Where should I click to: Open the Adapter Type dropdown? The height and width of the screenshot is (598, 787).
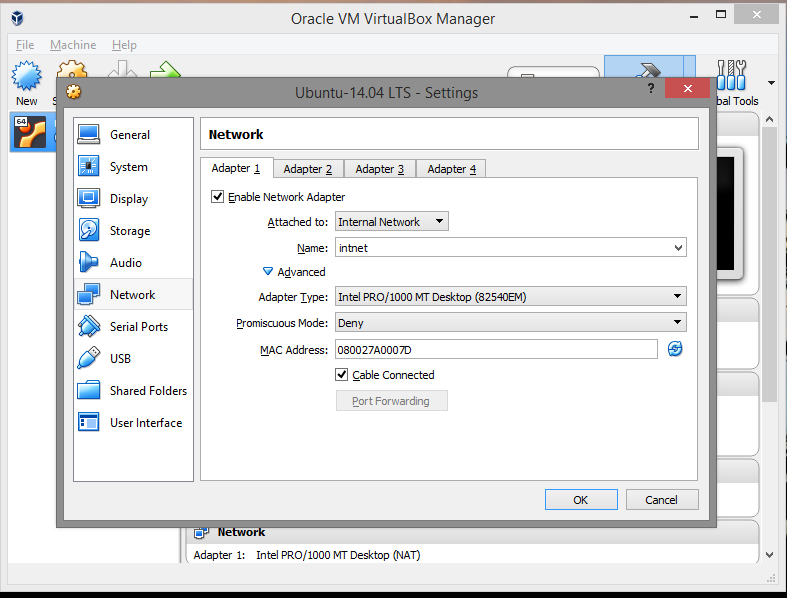tap(510, 296)
